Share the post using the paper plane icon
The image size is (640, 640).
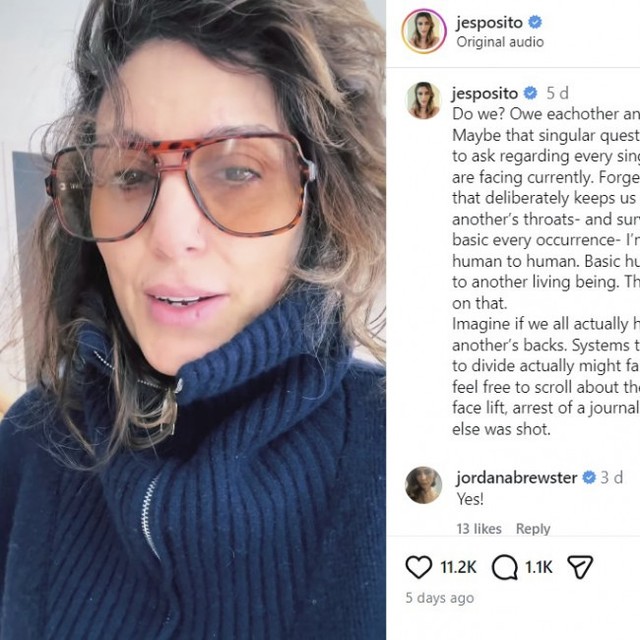tap(580, 567)
